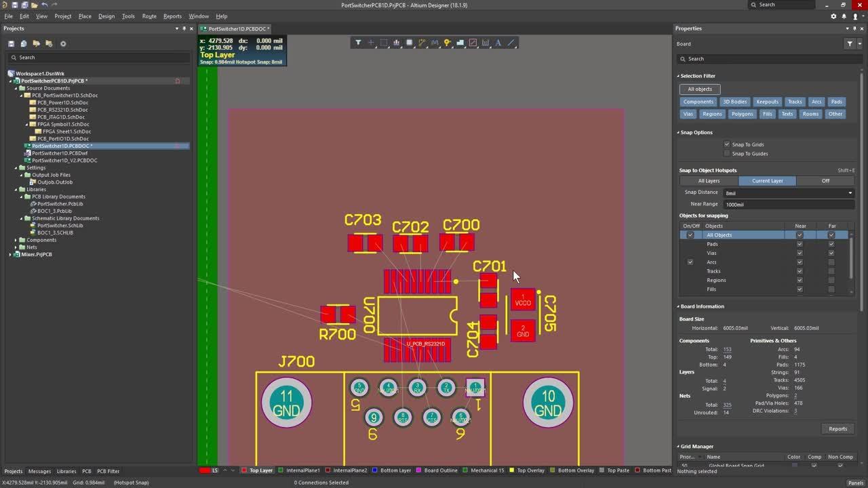Image resolution: width=868 pixels, height=488 pixels.
Task: Open project settings gear in Projects panel
Action: tap(63, 43)
